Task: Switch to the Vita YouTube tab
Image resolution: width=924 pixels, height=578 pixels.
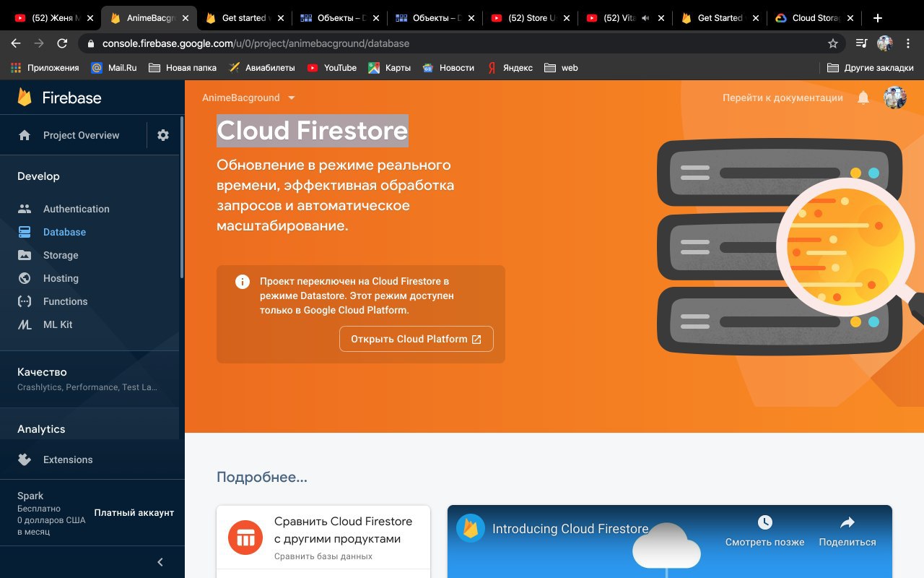Action: 624,18
